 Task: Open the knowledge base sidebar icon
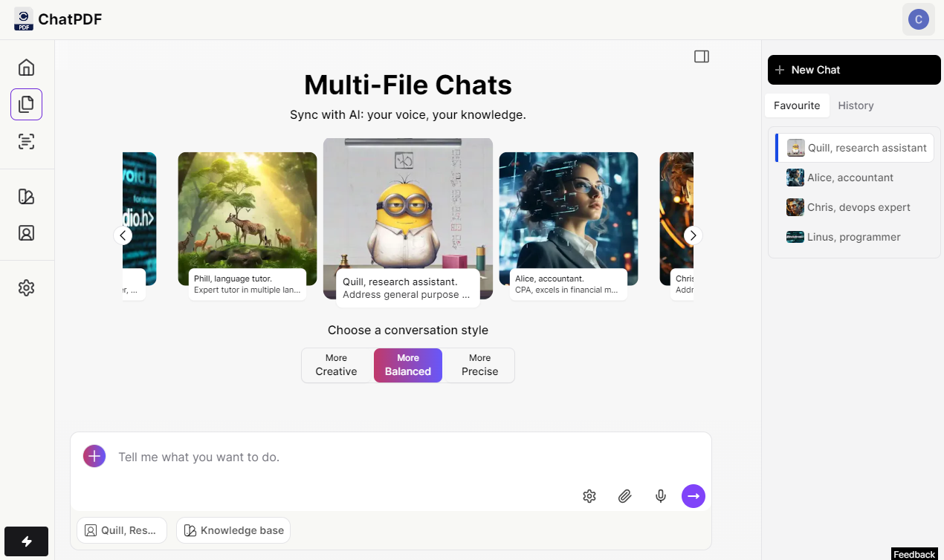26,197
